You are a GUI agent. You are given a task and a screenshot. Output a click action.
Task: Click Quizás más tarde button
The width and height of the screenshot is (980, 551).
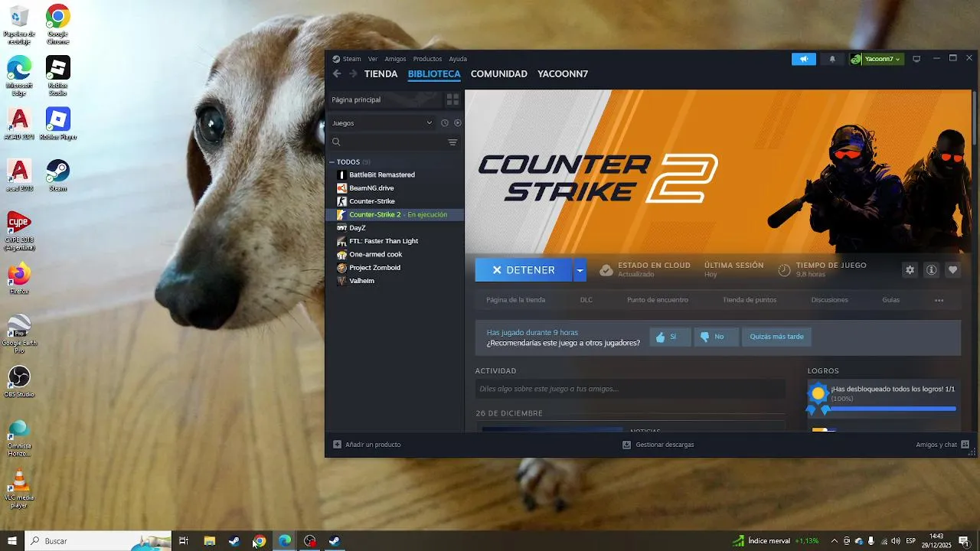pos(776,337)
